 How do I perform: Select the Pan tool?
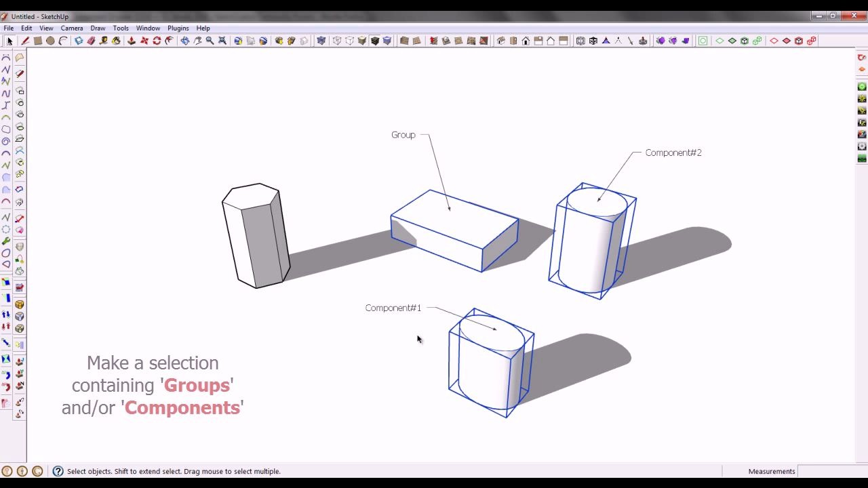(x=197, y=40)
